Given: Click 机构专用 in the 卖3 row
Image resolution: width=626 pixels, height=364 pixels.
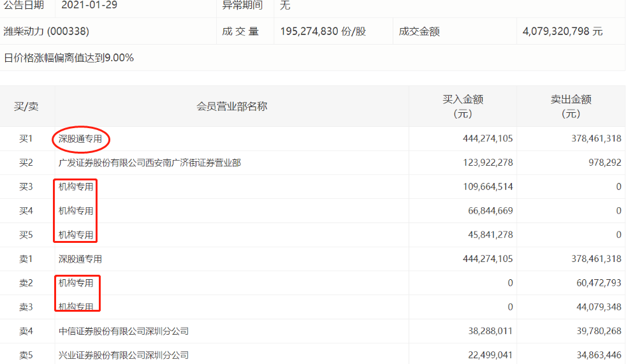Looking at the screenshot, I should click(x=76, y=307).
